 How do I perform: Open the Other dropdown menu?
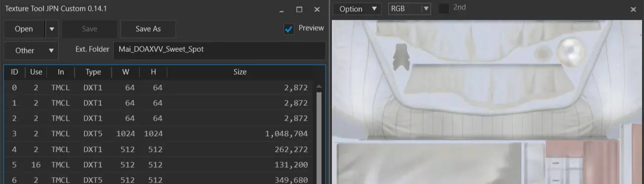pos(31,50)
